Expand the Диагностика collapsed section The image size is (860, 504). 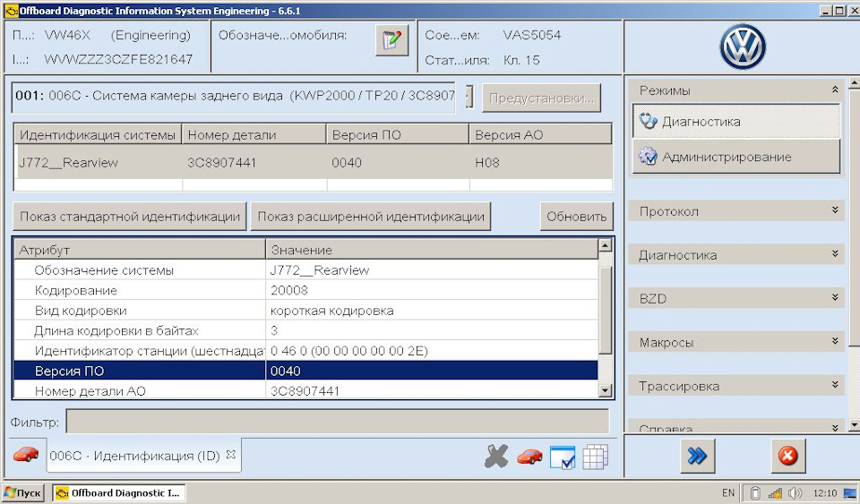[835, 253]
